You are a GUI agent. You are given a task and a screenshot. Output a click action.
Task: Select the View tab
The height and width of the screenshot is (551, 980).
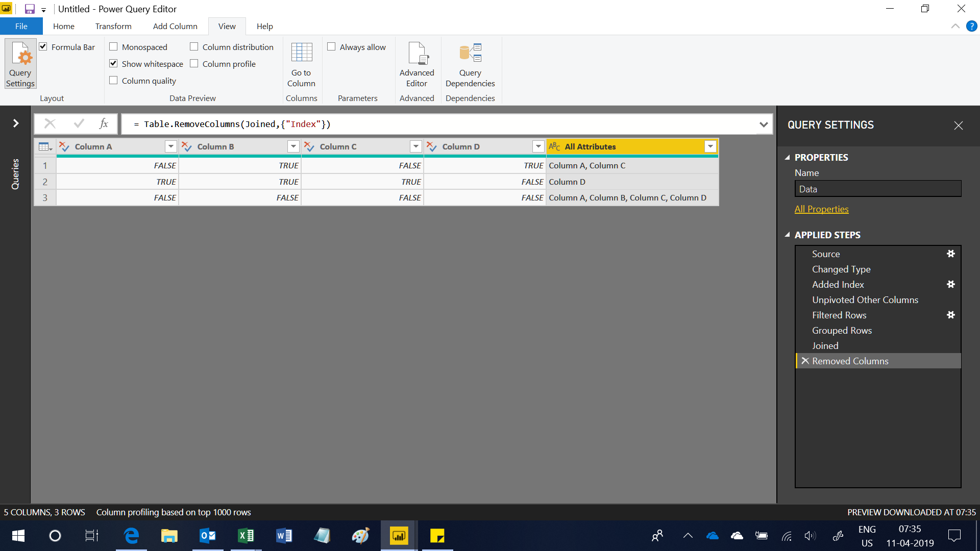click(227, 26)
